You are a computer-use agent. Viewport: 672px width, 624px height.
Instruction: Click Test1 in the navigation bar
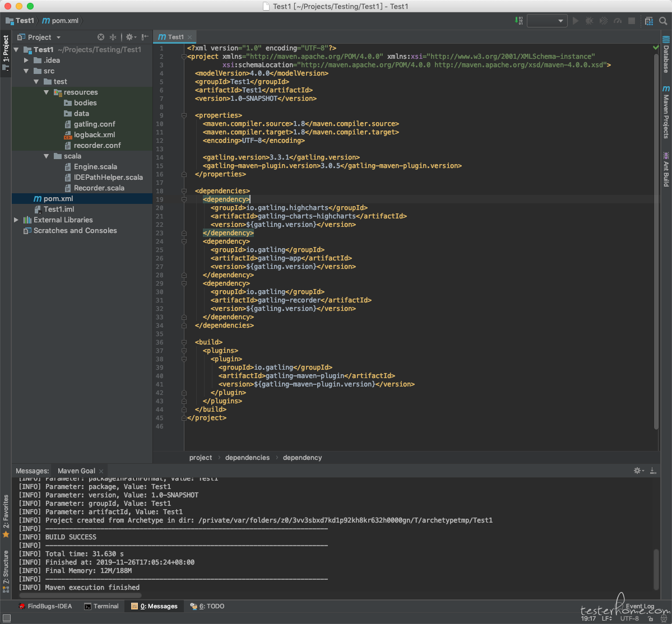point(20,21)
